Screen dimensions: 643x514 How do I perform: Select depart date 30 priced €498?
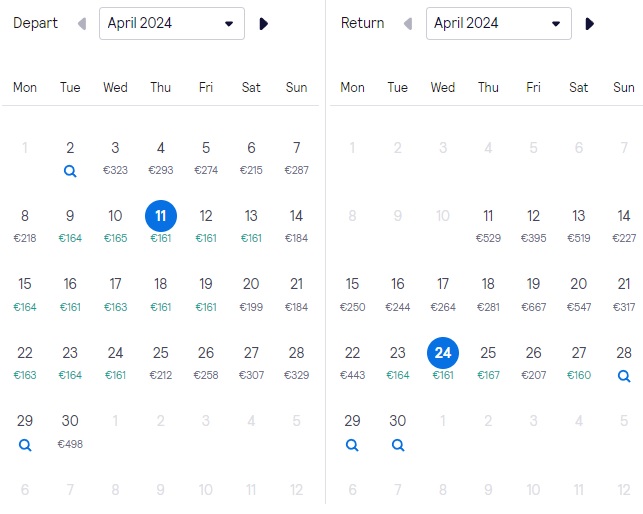click(70, 432)
